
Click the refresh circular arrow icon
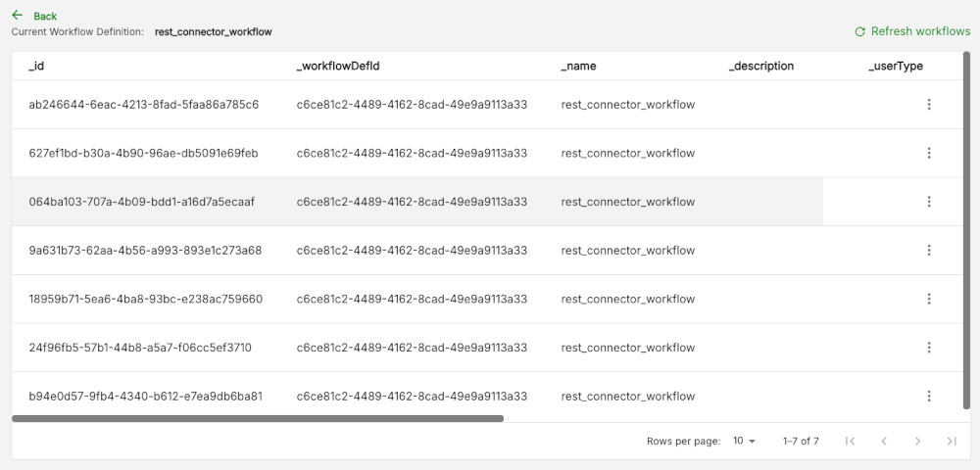[860, 32]
